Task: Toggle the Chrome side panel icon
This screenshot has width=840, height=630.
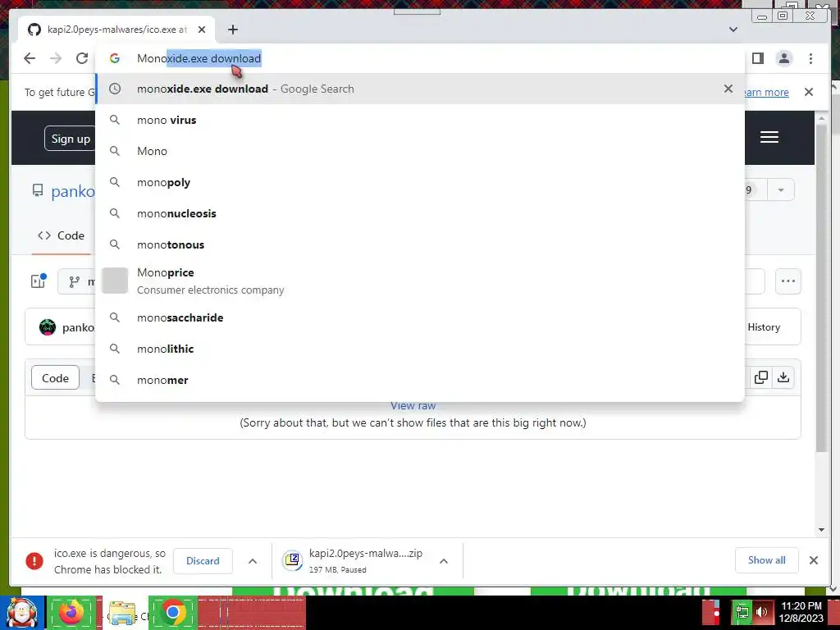Action: 758,58
